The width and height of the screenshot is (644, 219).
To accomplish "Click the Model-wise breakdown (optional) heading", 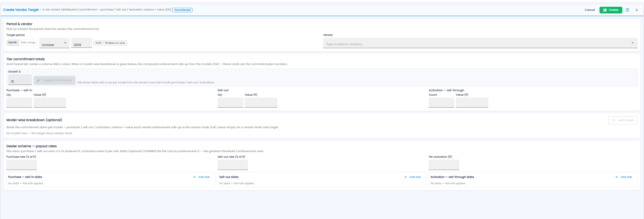I will 34,120.
